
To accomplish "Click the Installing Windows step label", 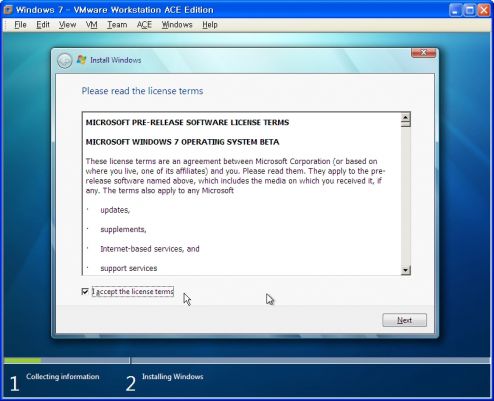I will [173, 377].
